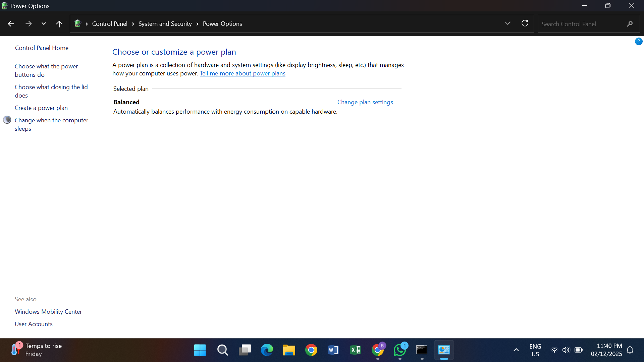Click inside the Search Control Panel field
Screen dimensions: 644x362
click(584, 23)
